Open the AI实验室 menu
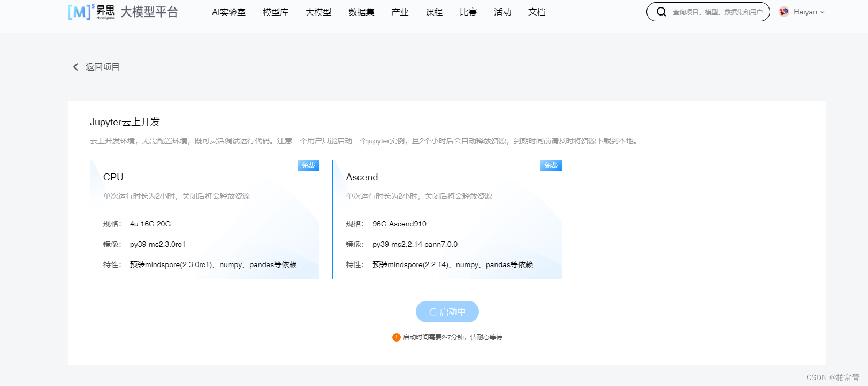Image resolution: width=868 pixels, height=386 pixels. coord(229,12)
